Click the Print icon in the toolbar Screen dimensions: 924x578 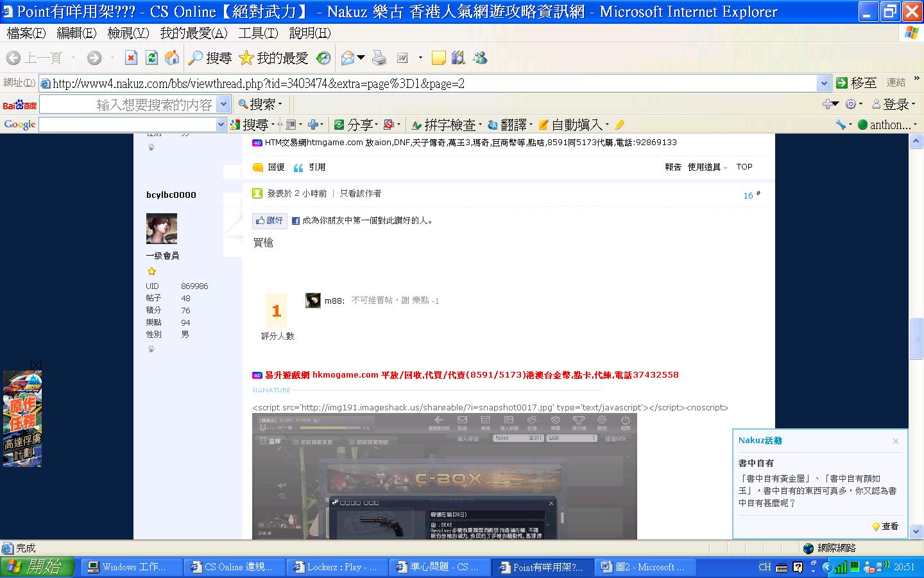click(379, 58)
